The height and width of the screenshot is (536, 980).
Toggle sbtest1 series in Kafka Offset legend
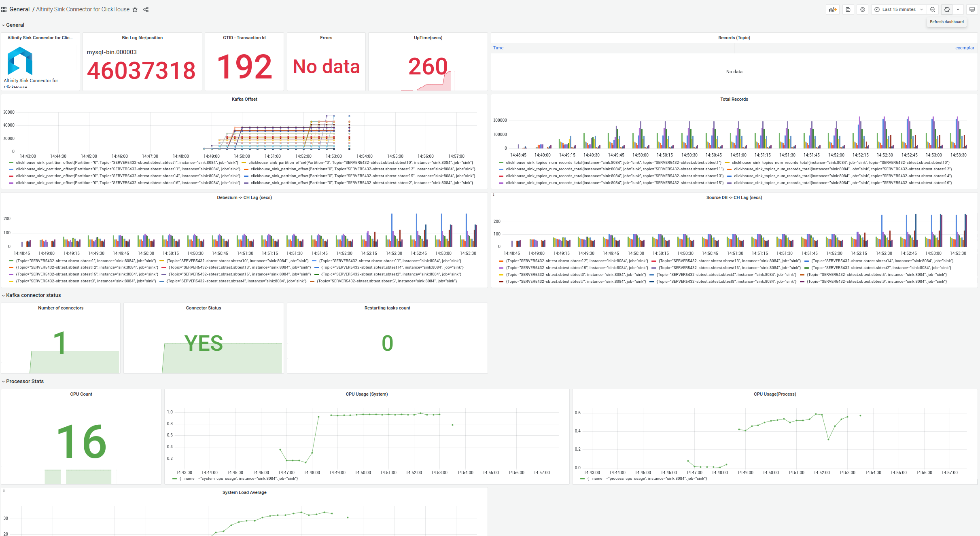(127, 163)
